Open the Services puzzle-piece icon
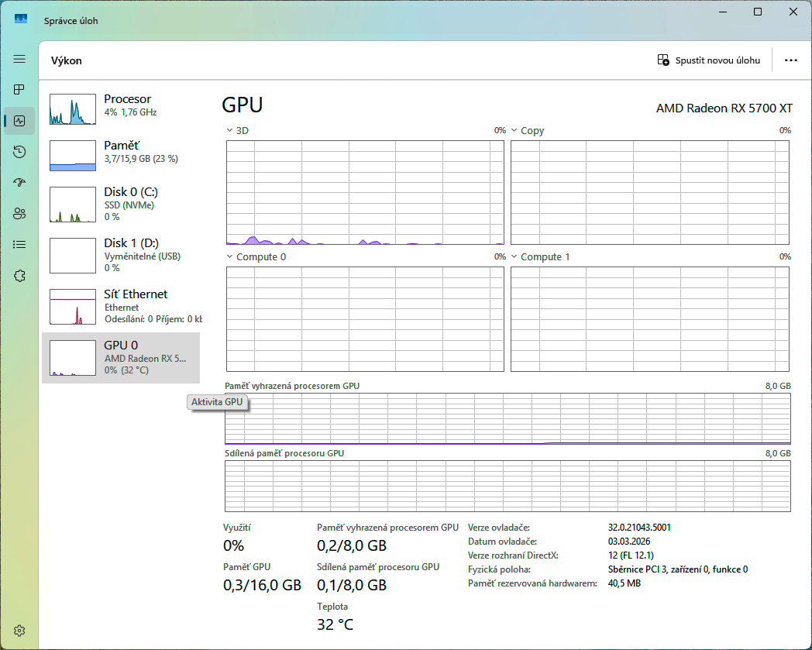This screenshot has height=650, width=812. click(x=19, y=276)
